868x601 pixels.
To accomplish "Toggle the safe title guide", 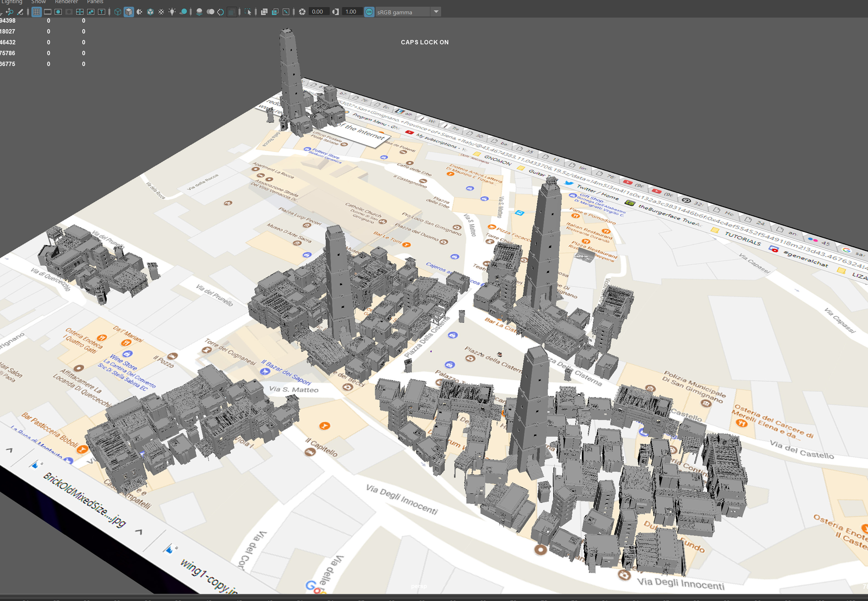I will pos(102,12).
